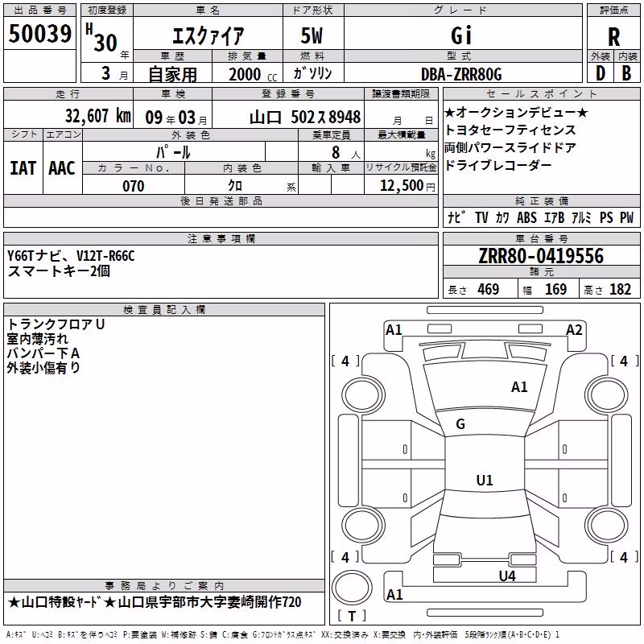
Task: Click the 両側パワースライドドア line
Action: (x=510, y=147)
